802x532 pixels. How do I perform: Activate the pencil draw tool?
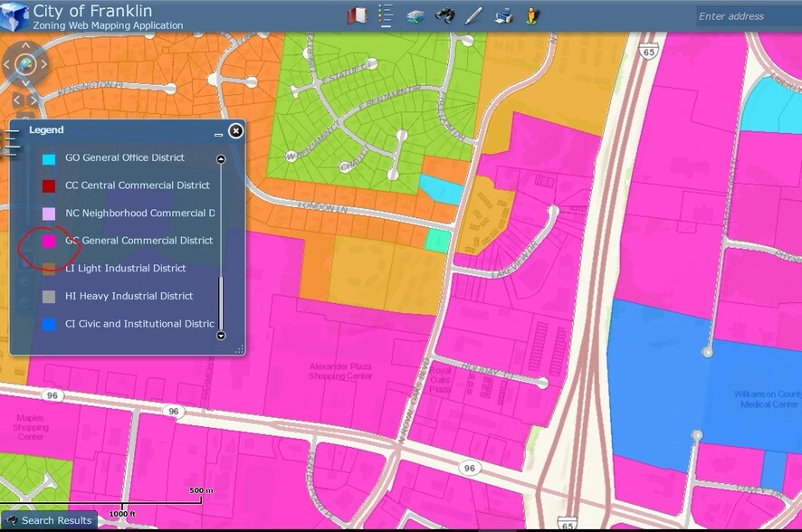click(x=473, y=15)
